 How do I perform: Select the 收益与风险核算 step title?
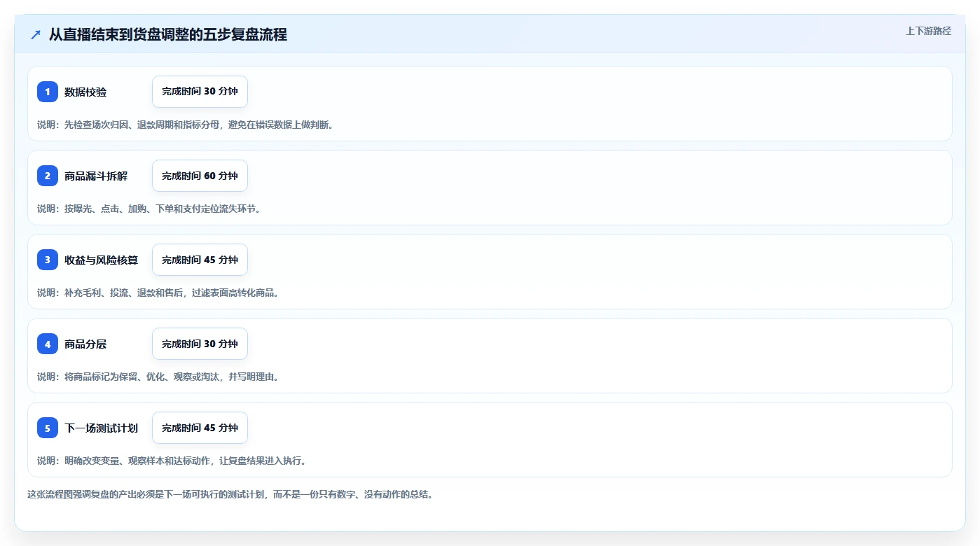click(101, 260)
